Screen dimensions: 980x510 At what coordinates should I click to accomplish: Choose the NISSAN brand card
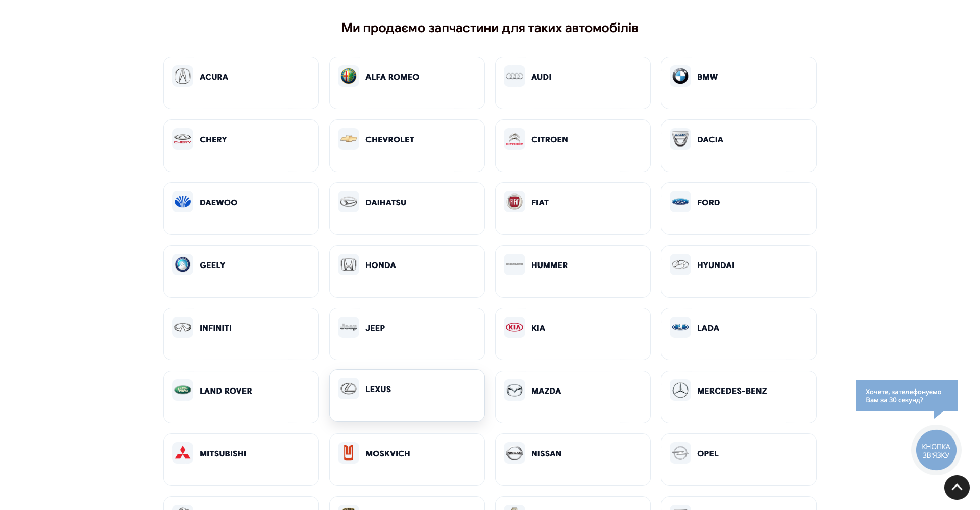point(573,459)
